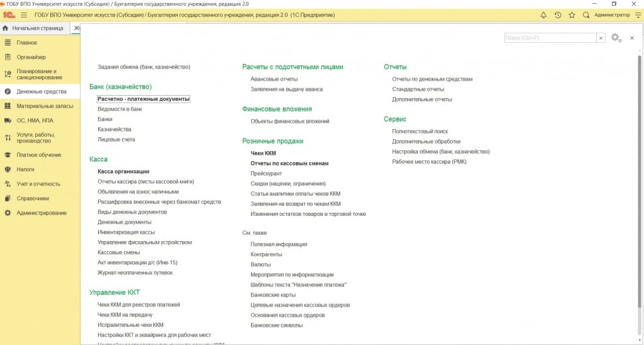
Task: Click the ОС, НМА, НПА truck icon
Action: (x=8, y=120)
